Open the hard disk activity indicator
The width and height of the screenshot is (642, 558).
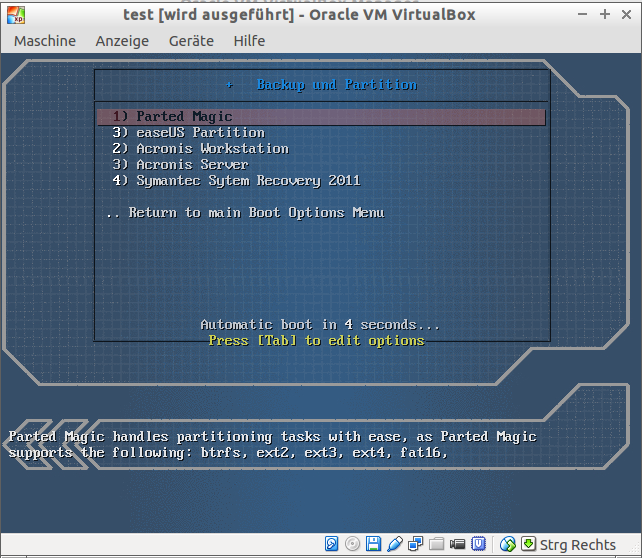point(331,544)
